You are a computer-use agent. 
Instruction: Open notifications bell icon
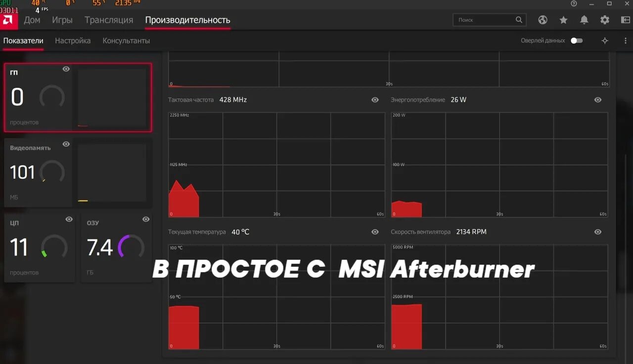point(584,20)
